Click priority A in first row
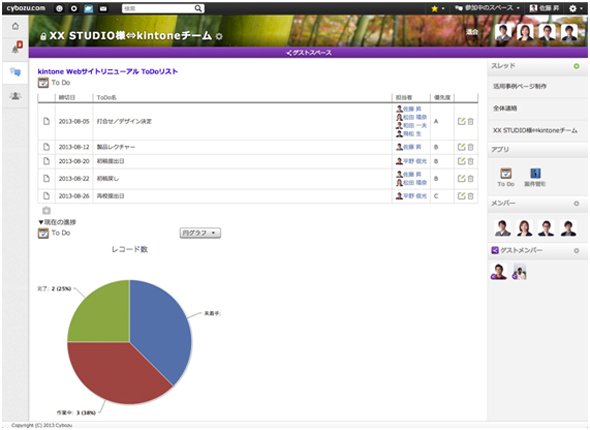Screen dimensions: 590x430 click(x=436, y=122)
